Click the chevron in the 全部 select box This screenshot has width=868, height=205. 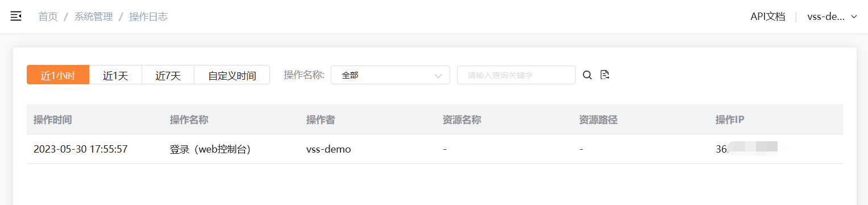pos(438,75)
